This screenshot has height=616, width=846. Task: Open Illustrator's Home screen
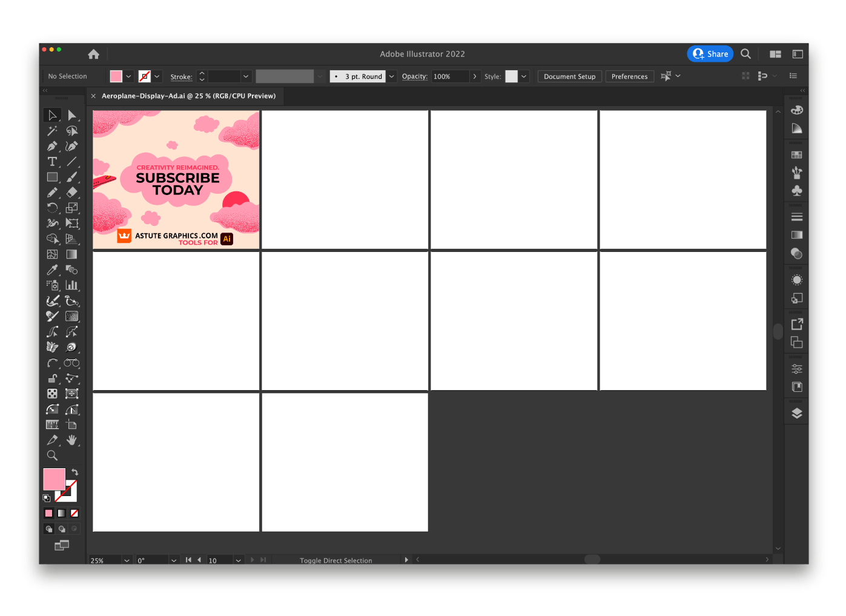tap(93, 54)
